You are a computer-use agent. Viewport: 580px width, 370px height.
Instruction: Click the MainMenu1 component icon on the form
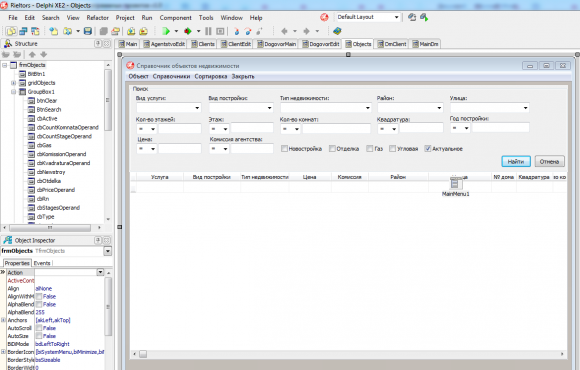[x=455, y=184]
